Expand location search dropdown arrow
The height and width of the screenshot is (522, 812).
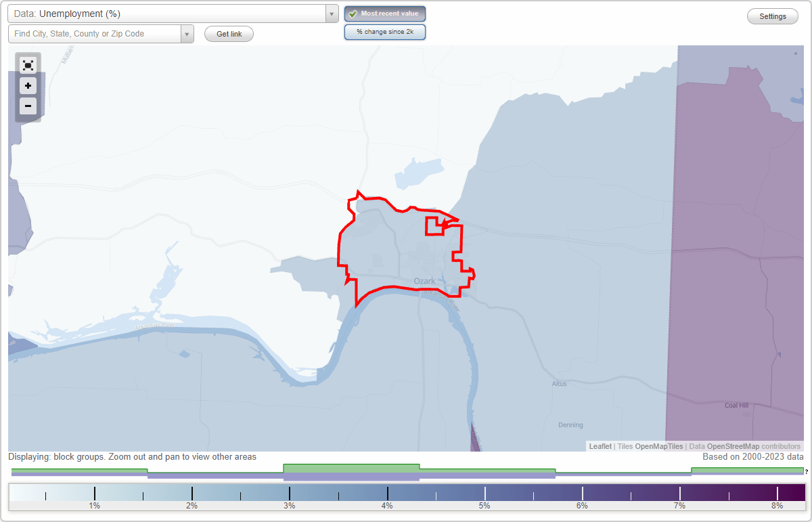click(187, 34)
